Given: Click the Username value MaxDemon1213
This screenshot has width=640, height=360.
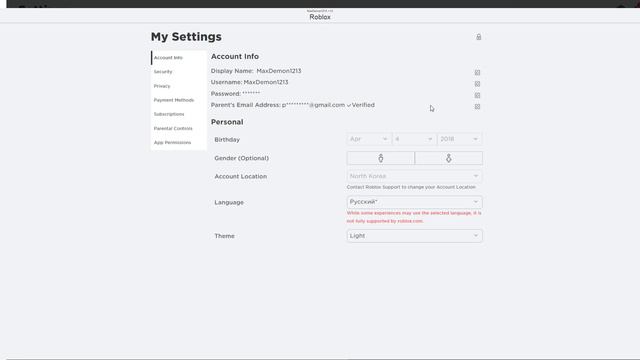Looking at the screenshot, I should pos(266,82).
